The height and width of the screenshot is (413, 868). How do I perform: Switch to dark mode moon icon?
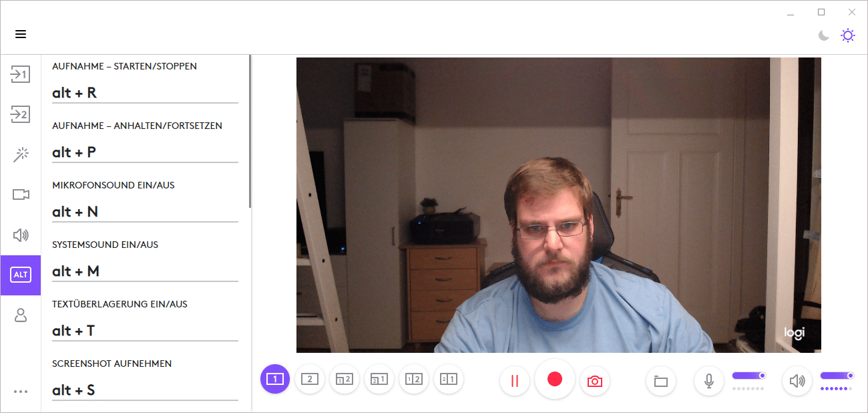point(824,35)
